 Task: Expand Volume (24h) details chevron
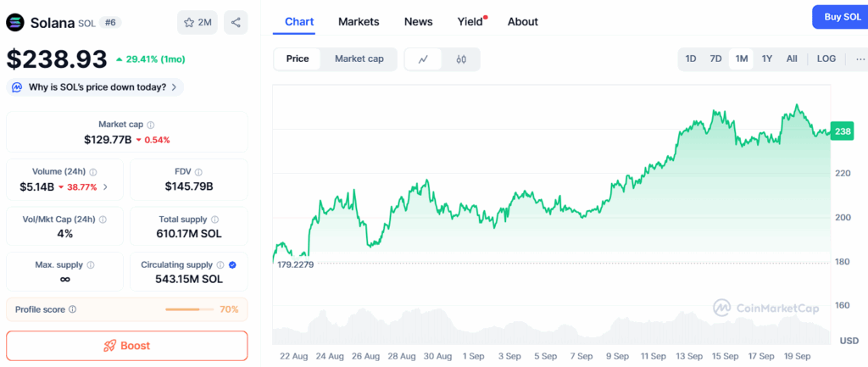tap(105, 186)
